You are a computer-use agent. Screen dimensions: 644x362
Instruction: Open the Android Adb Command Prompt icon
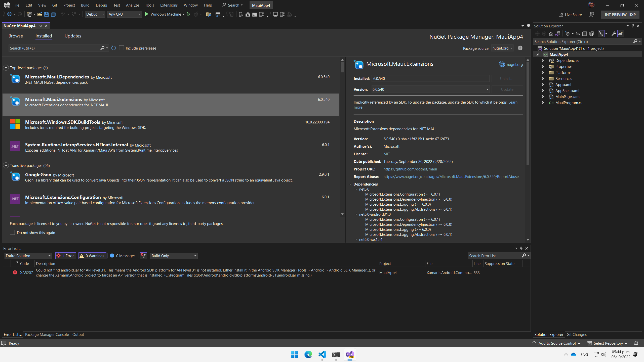254,14
